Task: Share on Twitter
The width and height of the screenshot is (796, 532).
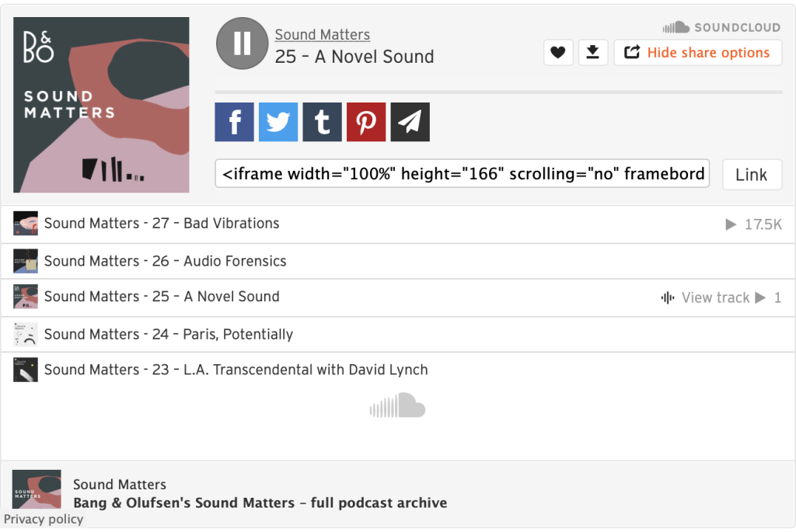Action: (x=278, y=122)
